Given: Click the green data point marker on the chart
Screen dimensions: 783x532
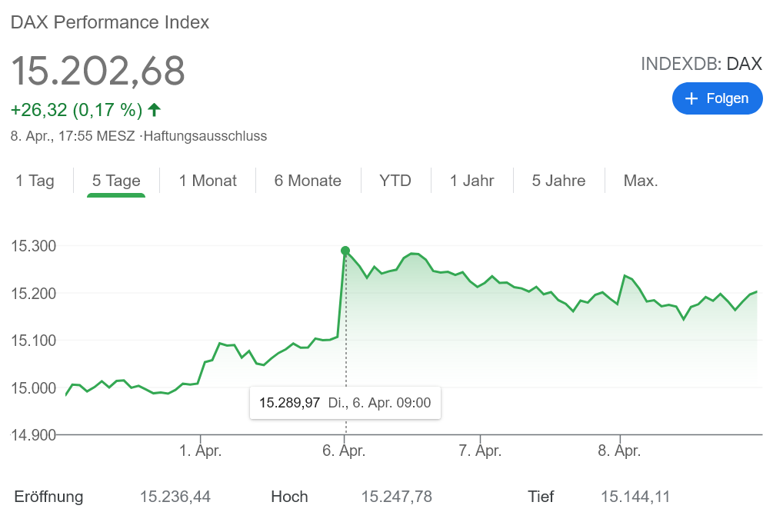Looking at the screenshot, I should click(x=345, y=251).
